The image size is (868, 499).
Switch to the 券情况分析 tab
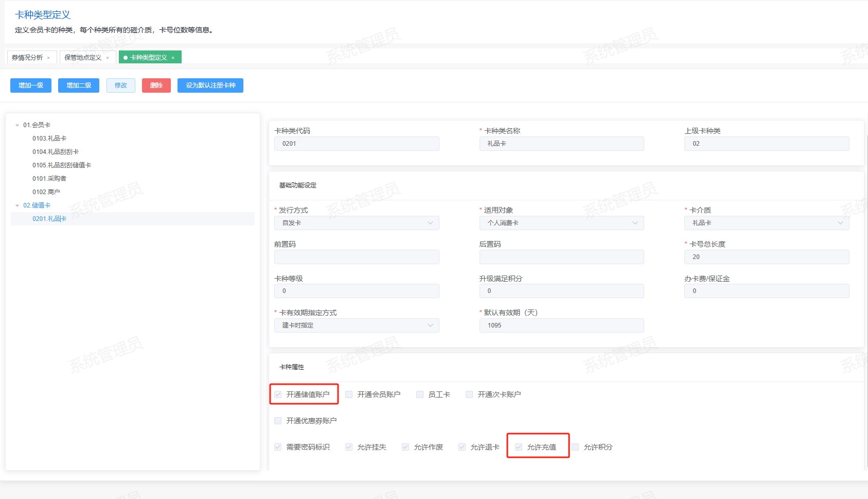coord(27,58)
